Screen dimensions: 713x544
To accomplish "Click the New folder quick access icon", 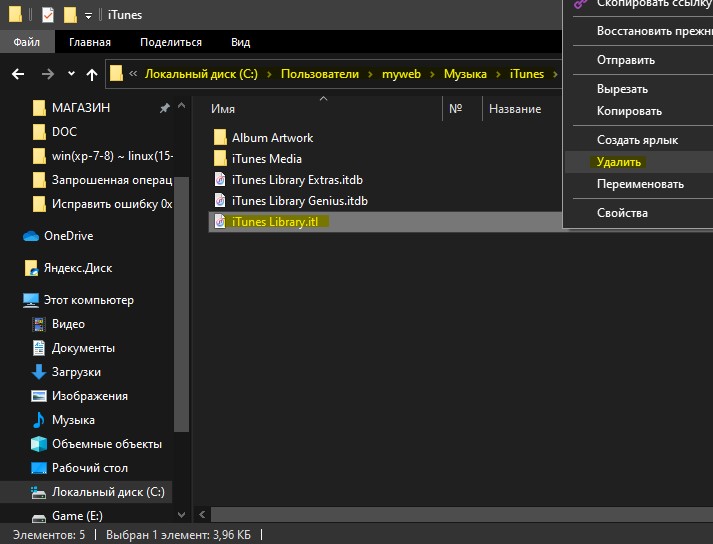I will tap(70, 15).
